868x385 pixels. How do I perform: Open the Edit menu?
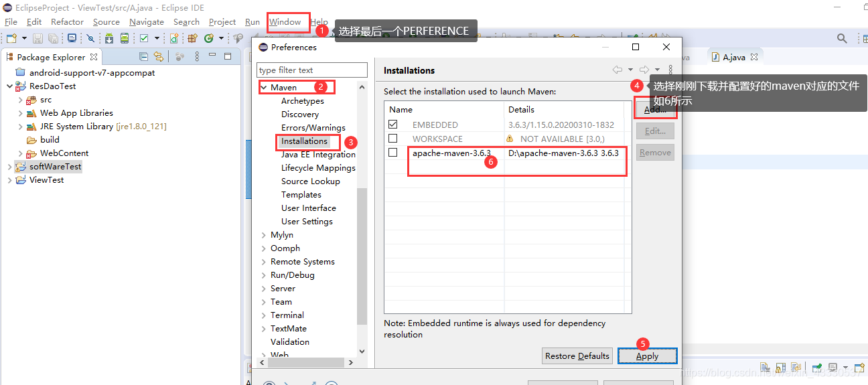point(34,22)
